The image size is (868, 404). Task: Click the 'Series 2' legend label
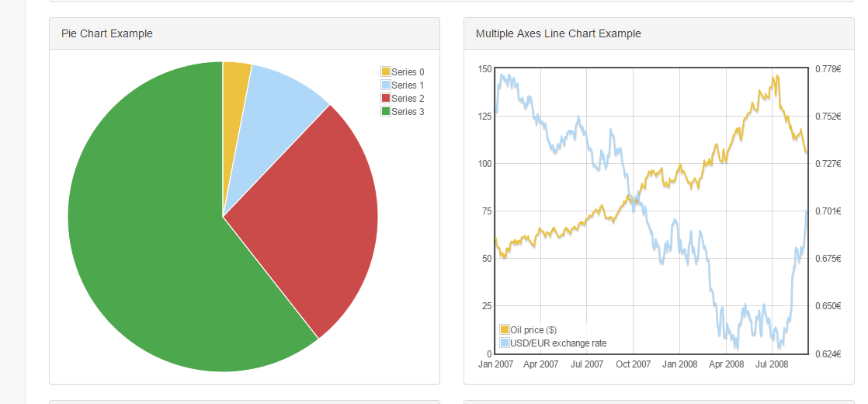[408, 99]
